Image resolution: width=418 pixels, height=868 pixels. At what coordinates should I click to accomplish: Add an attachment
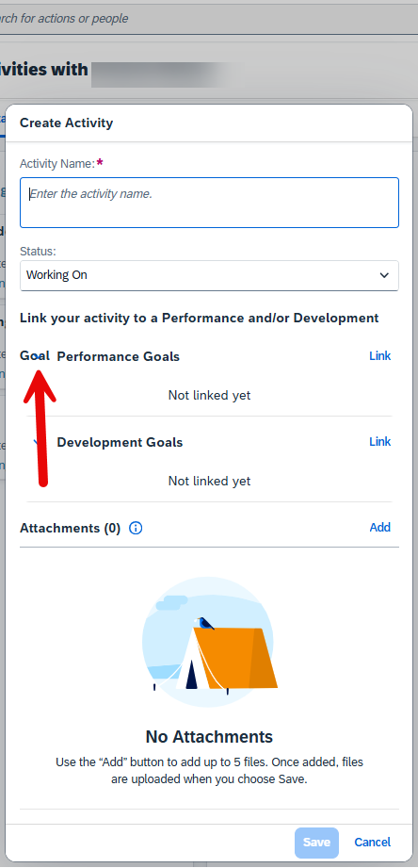click(379, 528)
